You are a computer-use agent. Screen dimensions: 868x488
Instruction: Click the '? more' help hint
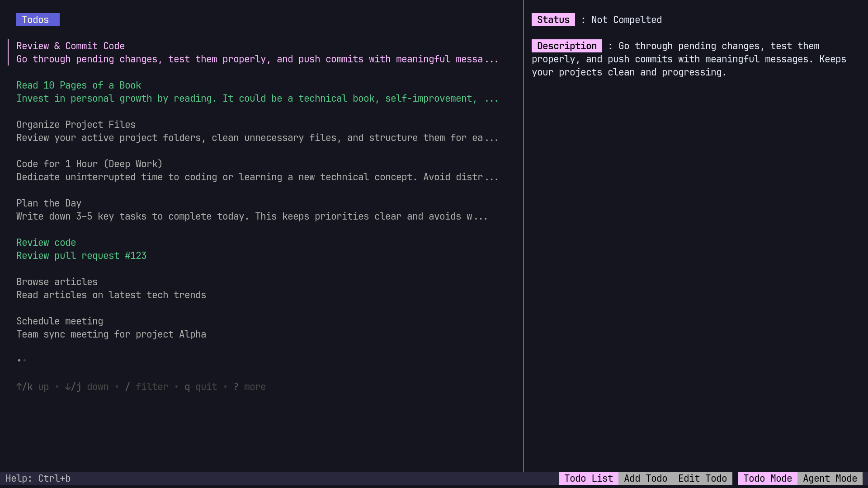pos(250,387)
